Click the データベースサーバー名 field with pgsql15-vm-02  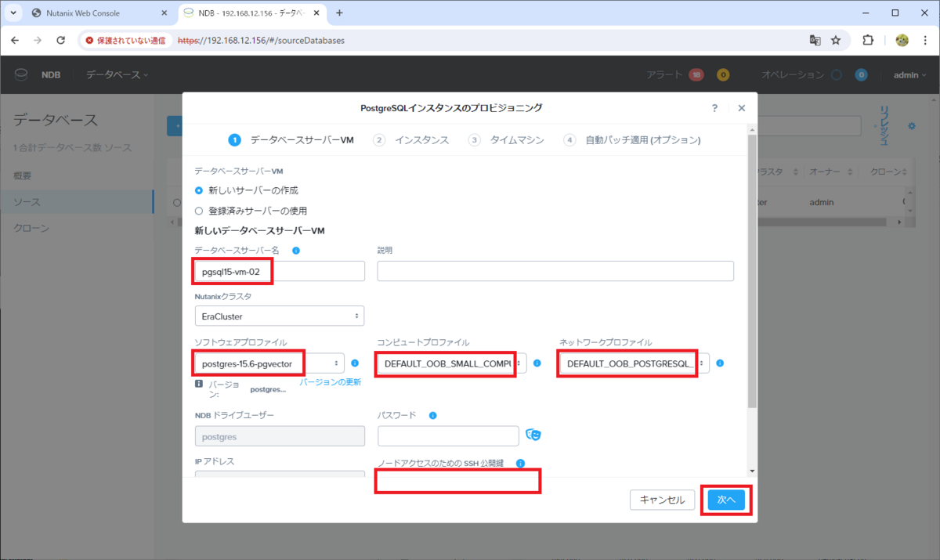pyautogui.click(x=280, y=271)
